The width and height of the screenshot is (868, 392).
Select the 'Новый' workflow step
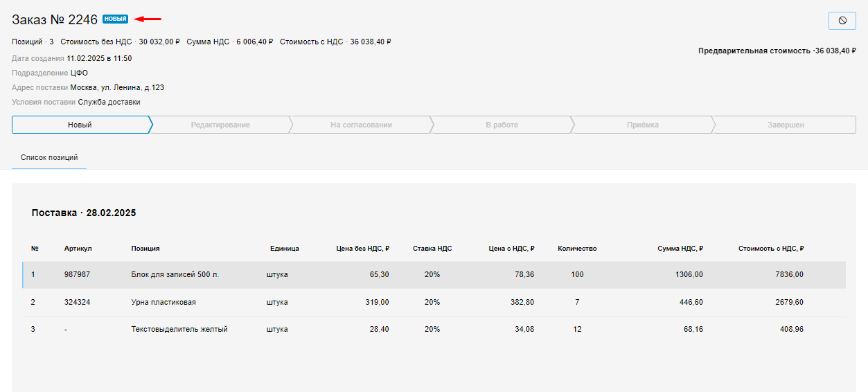tap(80, 125)
